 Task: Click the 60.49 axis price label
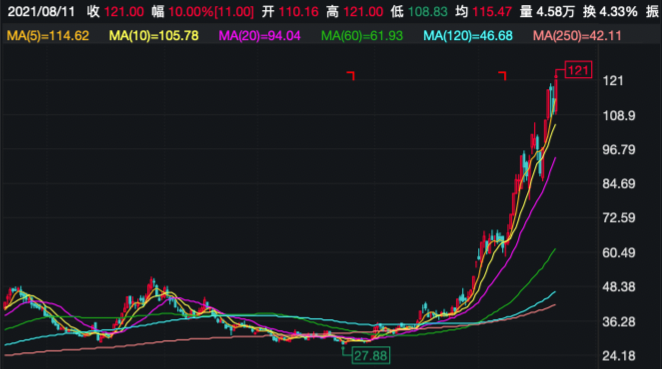tap(619, 253)
